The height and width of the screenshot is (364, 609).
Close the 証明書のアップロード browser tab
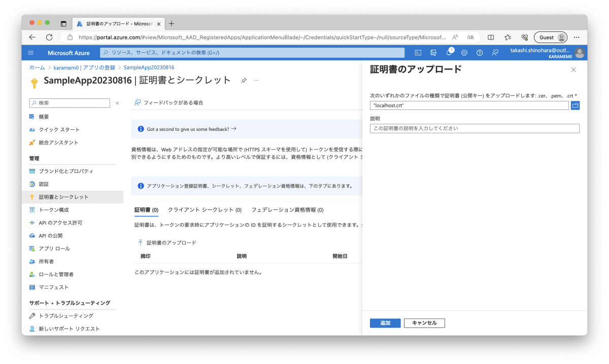point(158,24)
